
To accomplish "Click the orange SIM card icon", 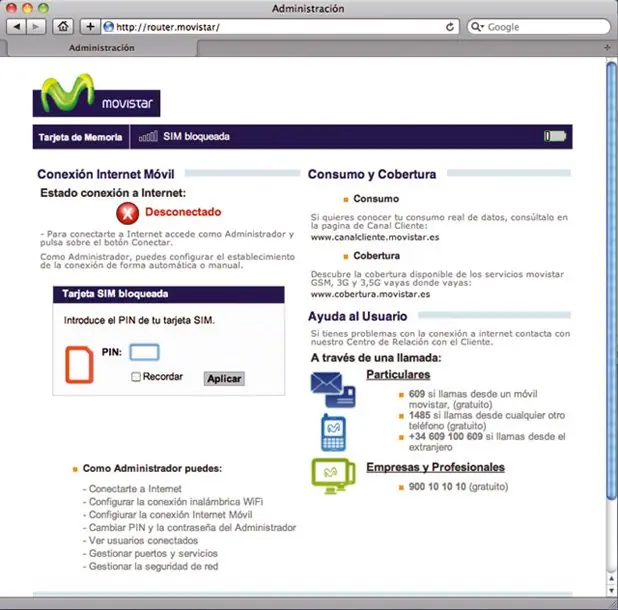I will tap(79, 365).
